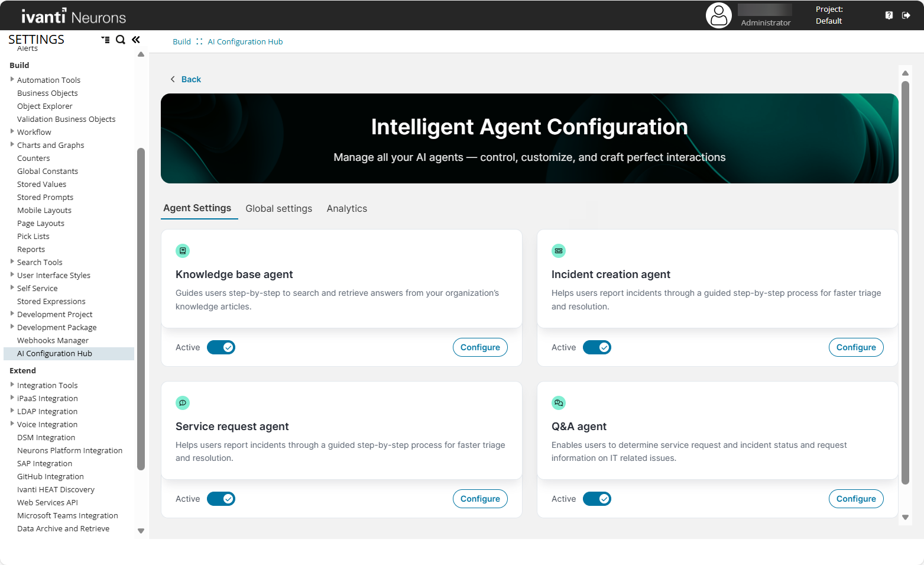Disable the Knowledge base agent Active toggle

click(221, 347)
